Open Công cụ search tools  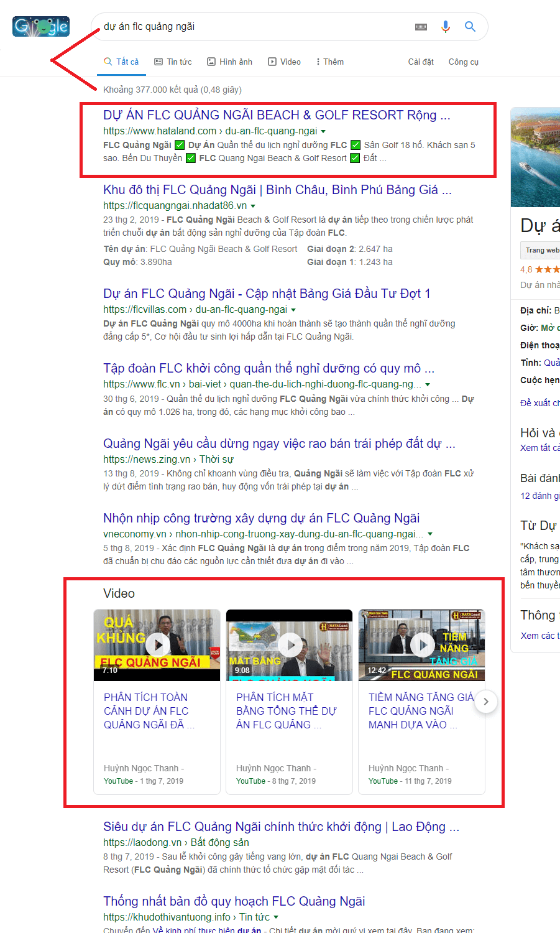pos(463,62)
